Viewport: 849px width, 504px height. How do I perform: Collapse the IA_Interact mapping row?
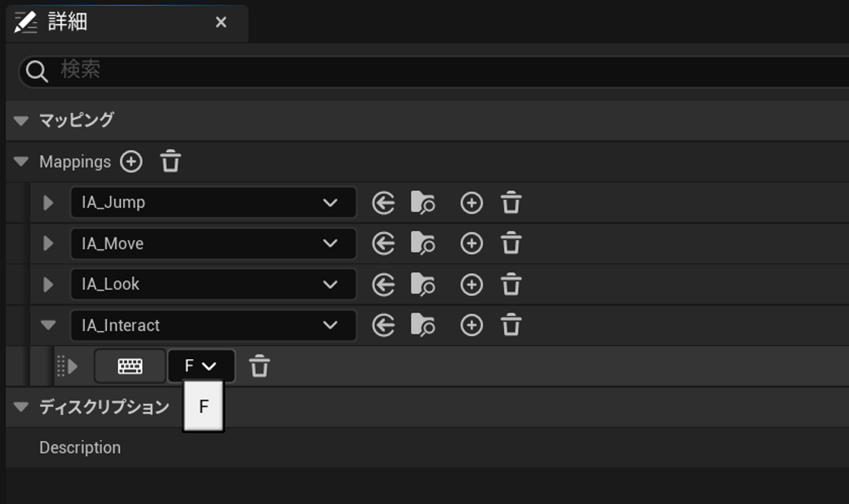[x=48, y=325]
